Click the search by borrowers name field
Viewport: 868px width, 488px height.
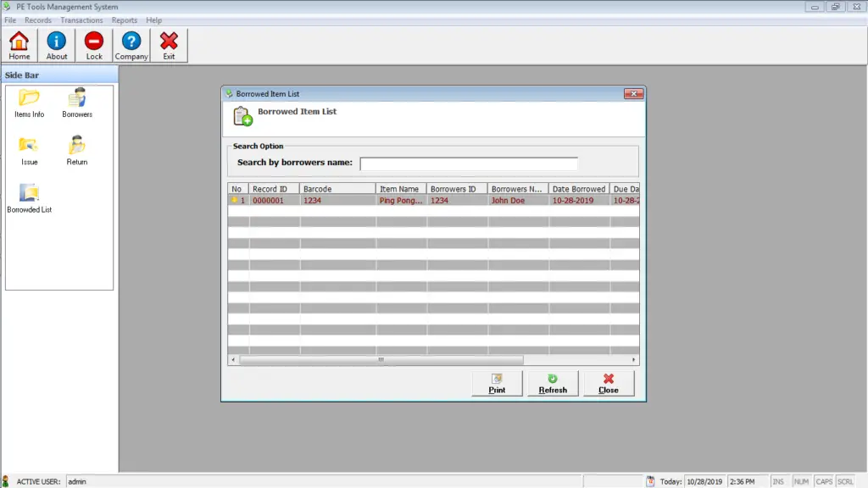pos(469,162)
